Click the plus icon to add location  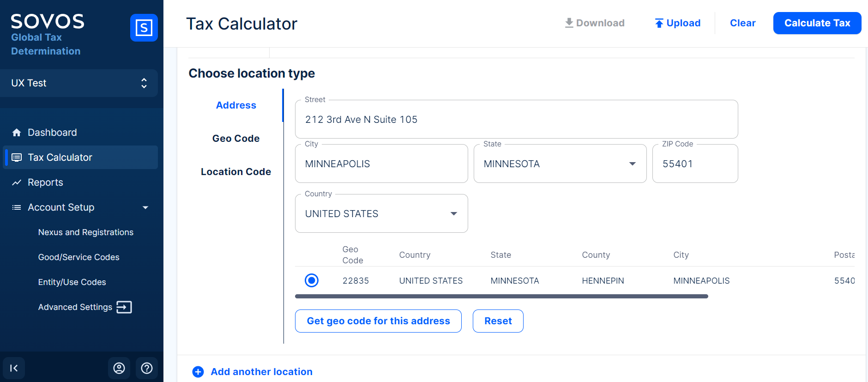[x=198, y=372]
